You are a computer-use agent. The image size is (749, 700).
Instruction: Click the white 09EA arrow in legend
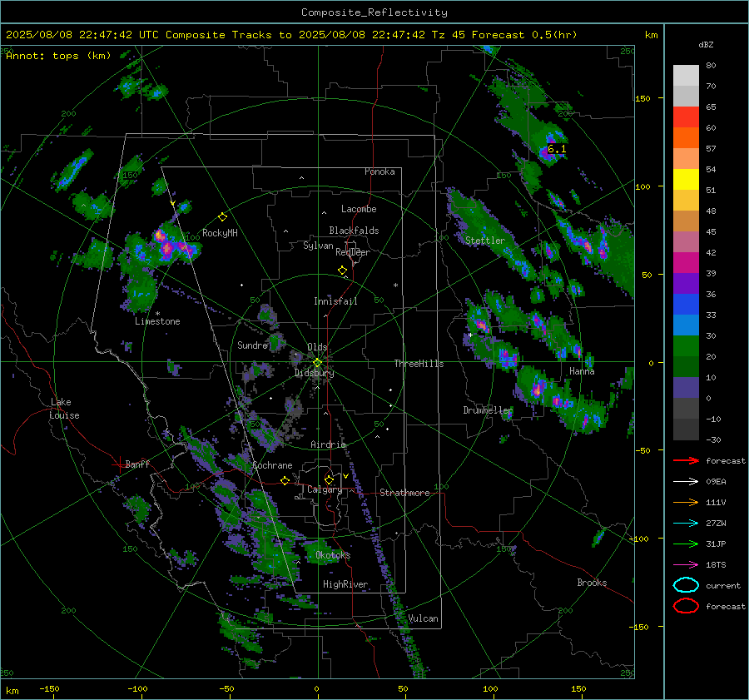pyautogui.click(x=686, y=481)
